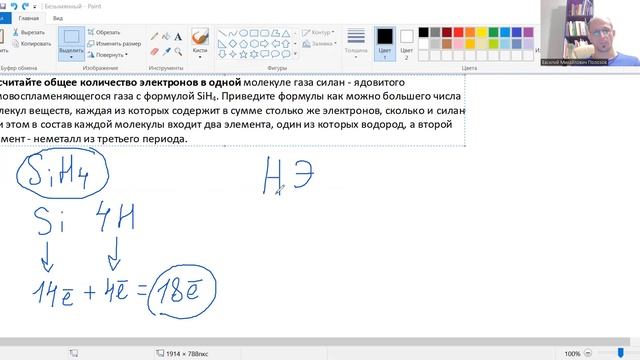Open the Повернуть rotate dropdown
640x360 pixels.
(x=107, y=54)
